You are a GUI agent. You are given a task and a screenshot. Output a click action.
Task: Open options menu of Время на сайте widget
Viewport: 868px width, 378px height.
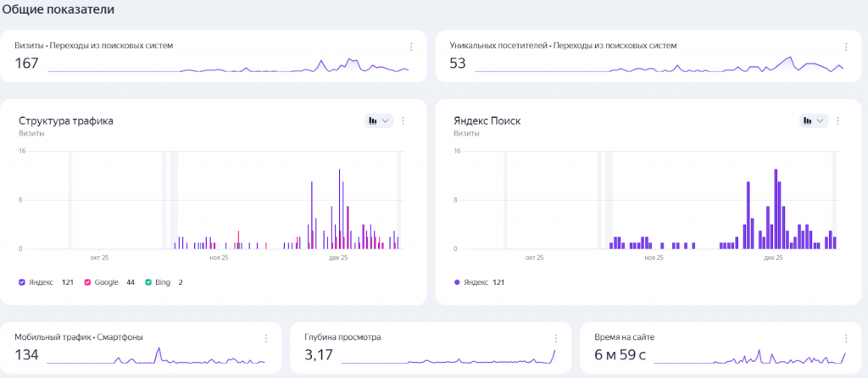point(846,338)
